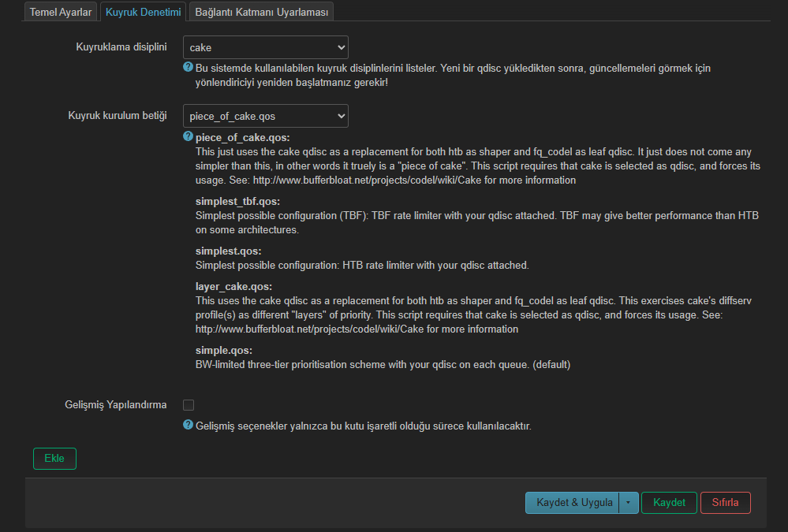
Task: Click the Kuyruk kurulum betiği label
Action: [117, 116]
